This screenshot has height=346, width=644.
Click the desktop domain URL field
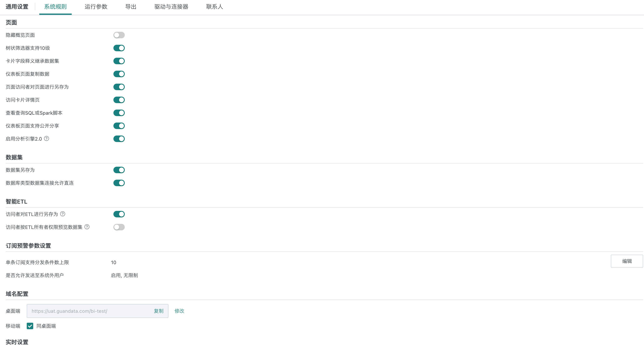97,311
